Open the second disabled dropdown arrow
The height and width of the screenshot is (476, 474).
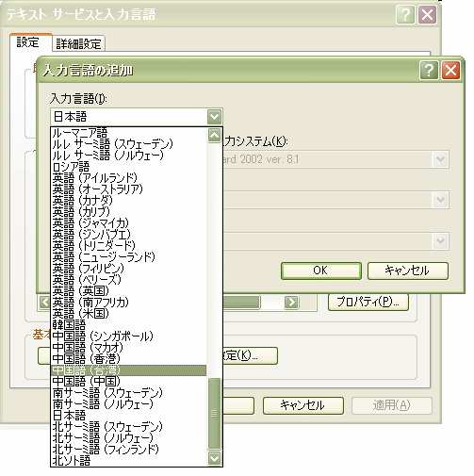click(x=440, y=200)
